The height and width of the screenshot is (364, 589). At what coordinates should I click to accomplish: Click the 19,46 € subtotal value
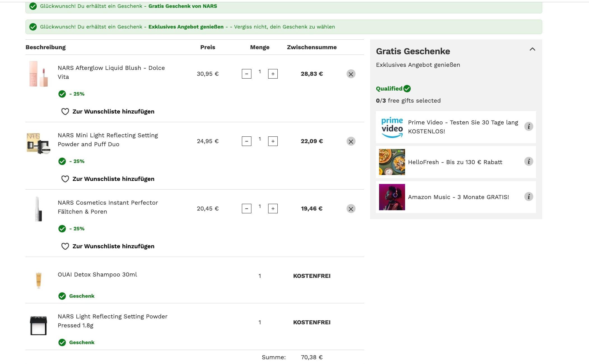pos(312,209)
